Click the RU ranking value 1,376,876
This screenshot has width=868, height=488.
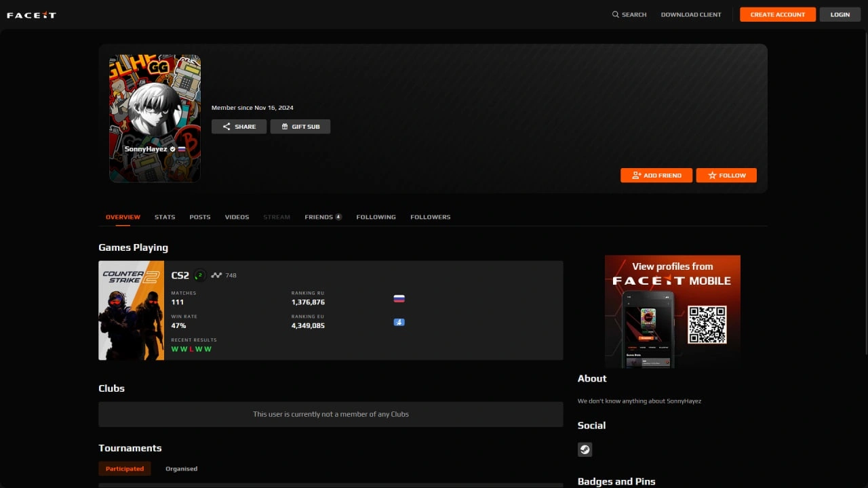click(308, 302)
